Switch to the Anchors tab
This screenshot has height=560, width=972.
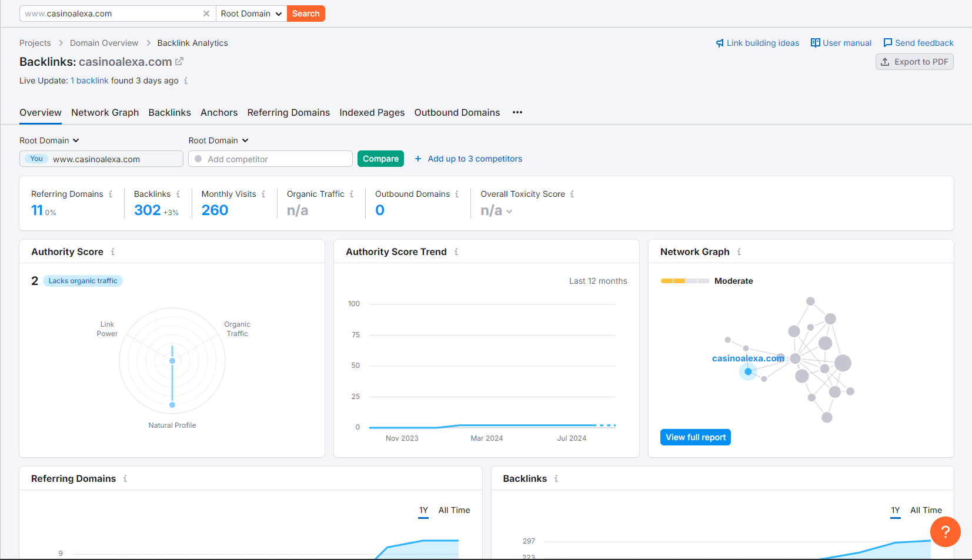point(219,112)
